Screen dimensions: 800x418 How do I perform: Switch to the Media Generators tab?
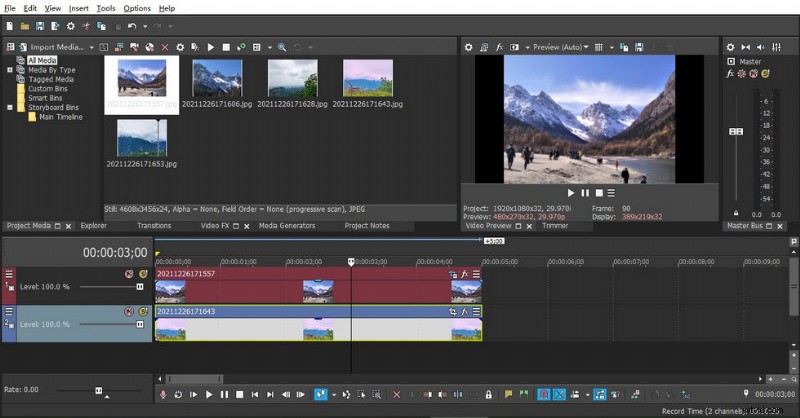click(x=287, y=226)
